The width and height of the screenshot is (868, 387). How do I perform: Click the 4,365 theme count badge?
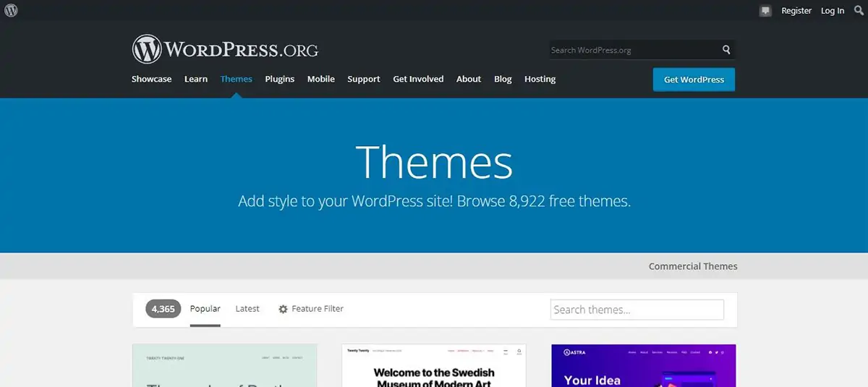click(163, 309)
